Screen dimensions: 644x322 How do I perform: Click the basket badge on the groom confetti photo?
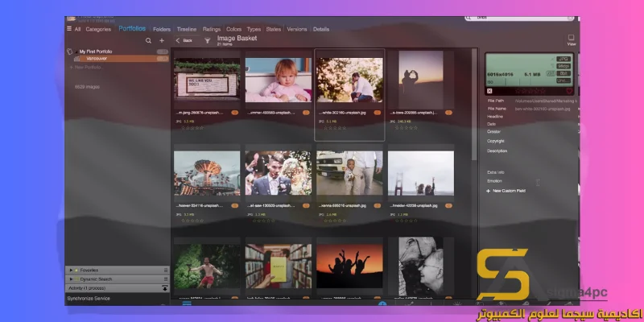[x=306, y=205]
